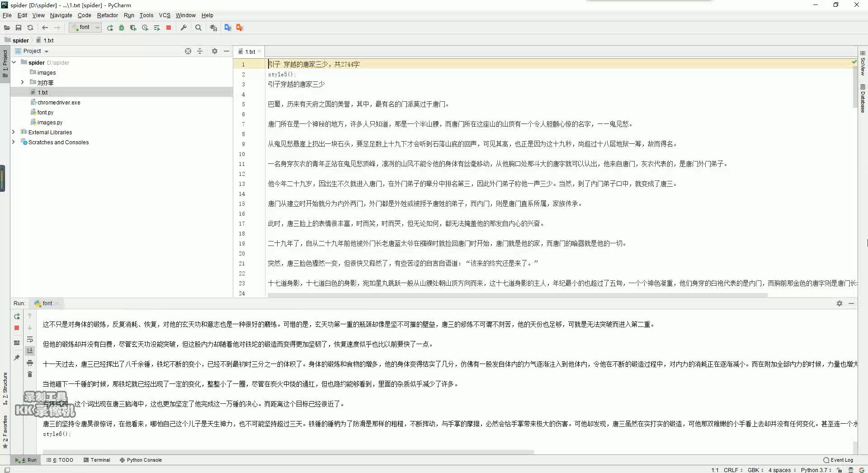Screen dimensions: 868x473
Task: Clear all Run console output with trash icon
Action: (30, 374)
